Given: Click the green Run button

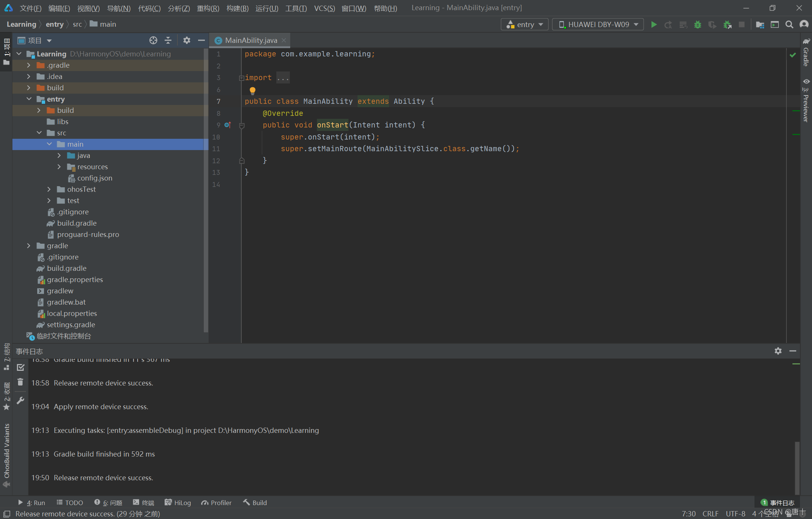Looking at the screenshot, I should (654, 24).
